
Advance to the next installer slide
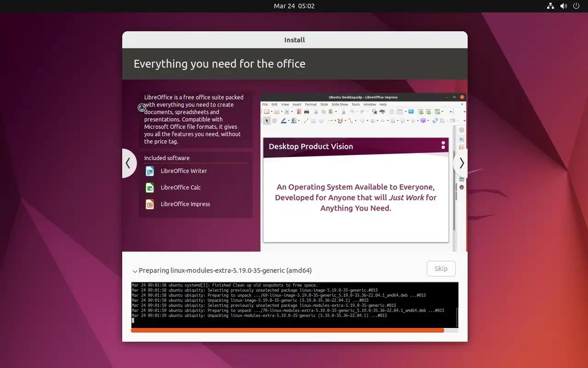[461, 163]
